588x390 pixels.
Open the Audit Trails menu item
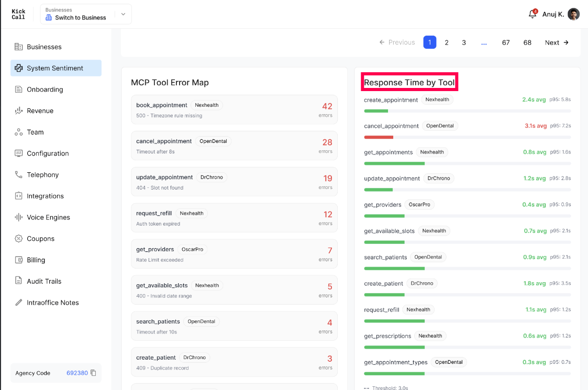click(x=56, y=281)
